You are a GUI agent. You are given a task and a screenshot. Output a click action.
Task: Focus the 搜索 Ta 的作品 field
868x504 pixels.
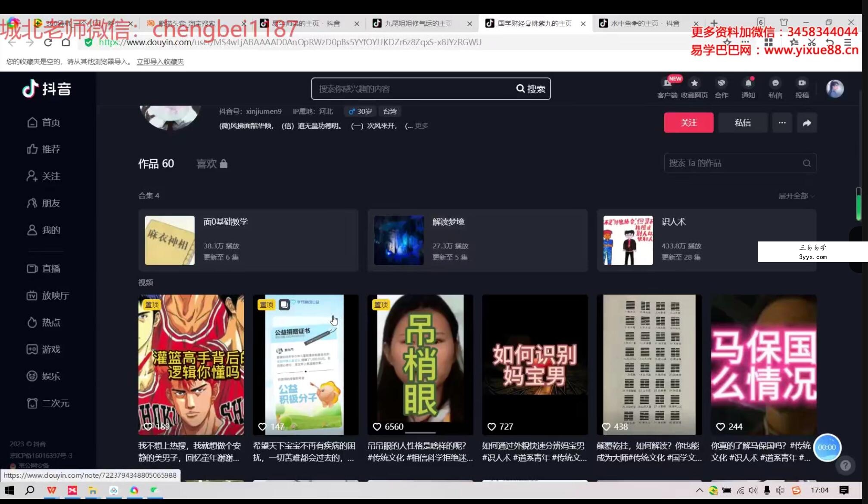(740, 163)
